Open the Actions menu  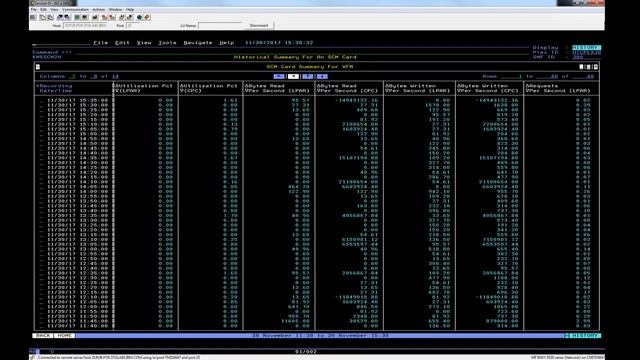point(99,9)
